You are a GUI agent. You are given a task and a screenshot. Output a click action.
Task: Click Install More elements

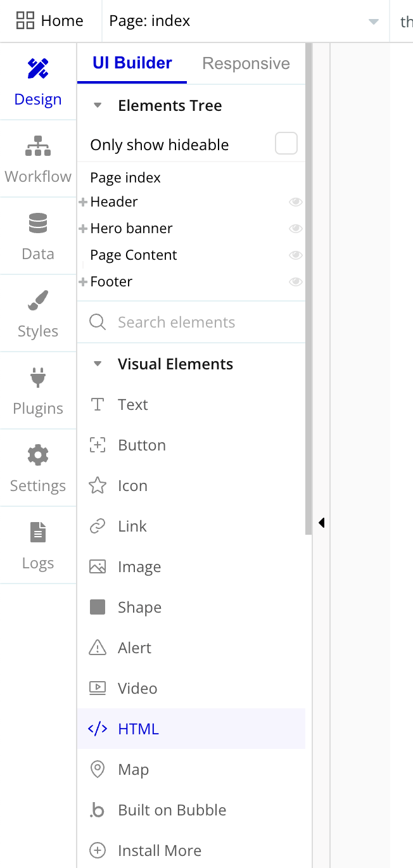(159, 850)
